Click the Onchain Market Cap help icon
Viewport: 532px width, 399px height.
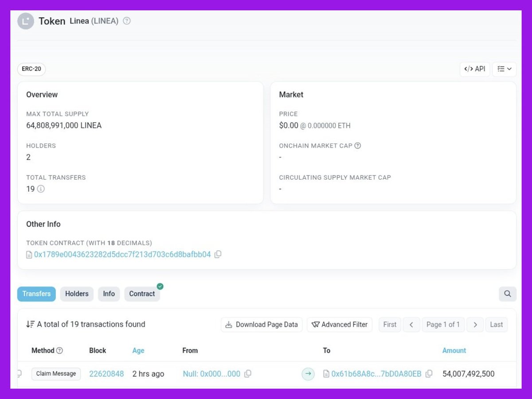pyautogui.click(x=358, y=146)
